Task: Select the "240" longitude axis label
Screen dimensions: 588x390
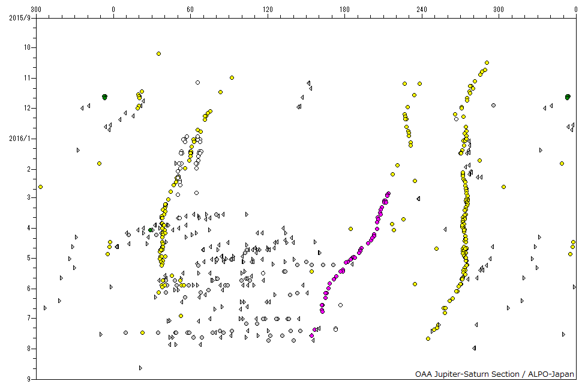Action: click(x=421, y=10)
